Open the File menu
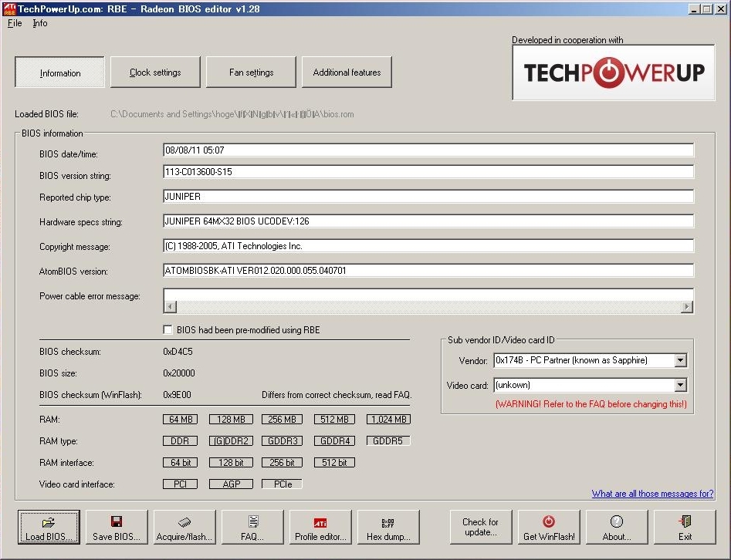Screen dimensions: 731x560 tap(15, 23)
